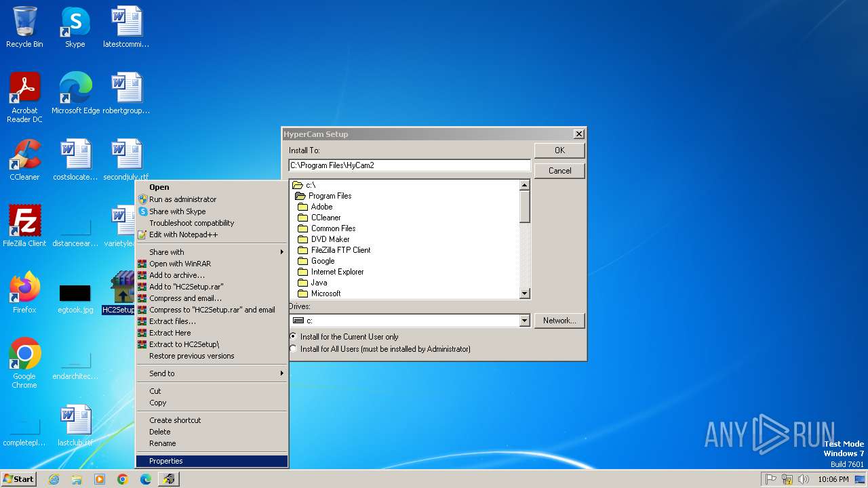
Task: Launch Internet Explorer from taskbar
Action: [x=54, y=479]
